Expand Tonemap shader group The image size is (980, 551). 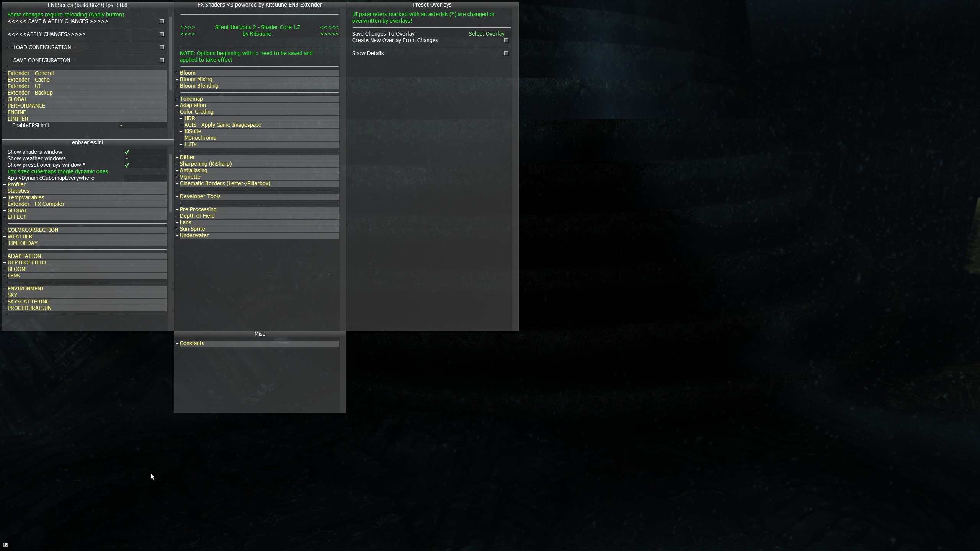click(x=257, y=99)
